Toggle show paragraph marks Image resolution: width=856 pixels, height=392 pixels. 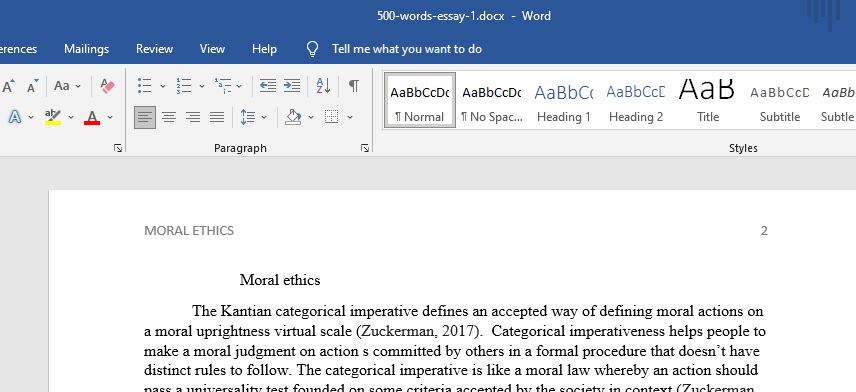(x=354, y=86)
